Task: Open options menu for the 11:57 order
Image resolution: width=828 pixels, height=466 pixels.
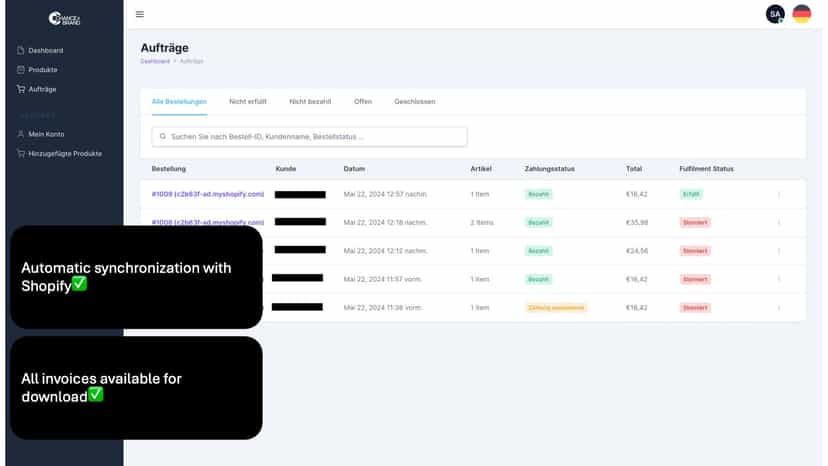Action: tap(779, 279)
